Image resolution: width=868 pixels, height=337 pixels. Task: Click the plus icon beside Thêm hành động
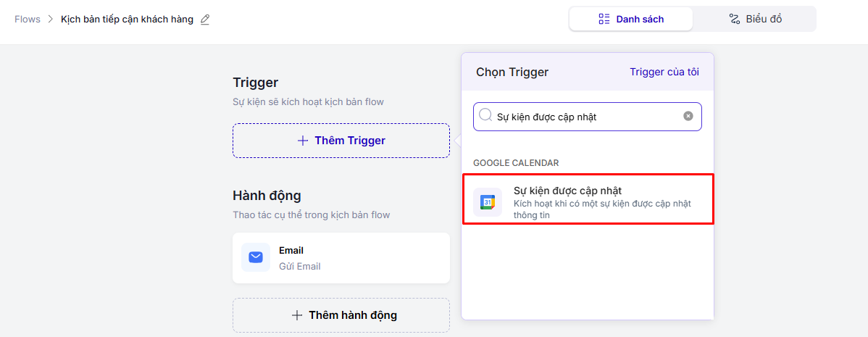pos(297,315)
